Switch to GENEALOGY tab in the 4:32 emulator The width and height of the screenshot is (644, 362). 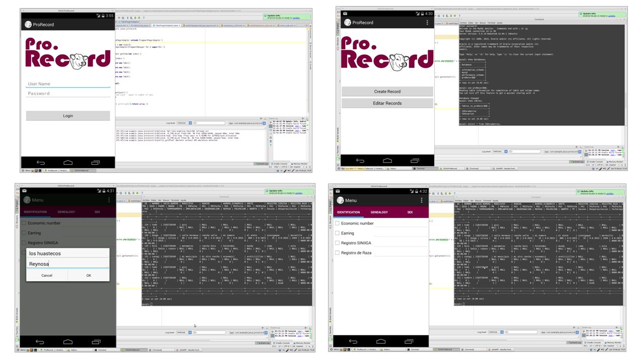pos(380,212)
